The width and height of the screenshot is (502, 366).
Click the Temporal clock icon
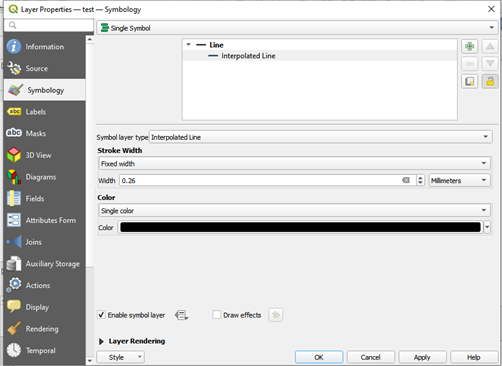pyautogui.click(x=14, y=350)
